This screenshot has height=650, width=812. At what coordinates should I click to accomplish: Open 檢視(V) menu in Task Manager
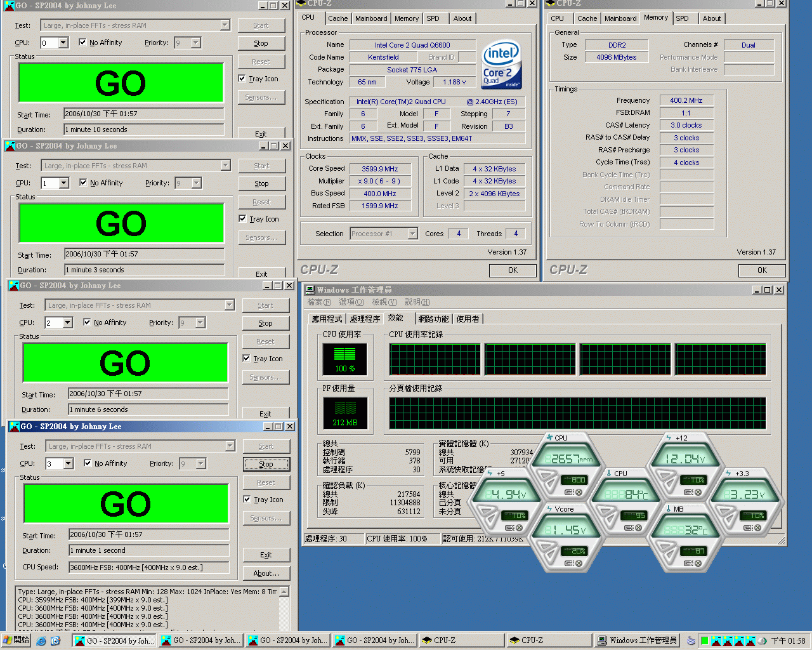tap(384, 302)
